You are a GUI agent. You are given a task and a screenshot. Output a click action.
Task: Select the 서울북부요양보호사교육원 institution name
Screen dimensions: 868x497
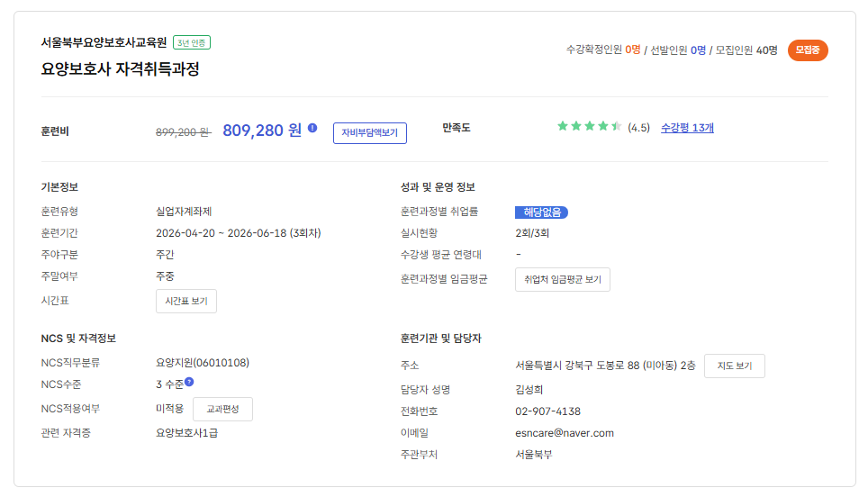point(104,42)
